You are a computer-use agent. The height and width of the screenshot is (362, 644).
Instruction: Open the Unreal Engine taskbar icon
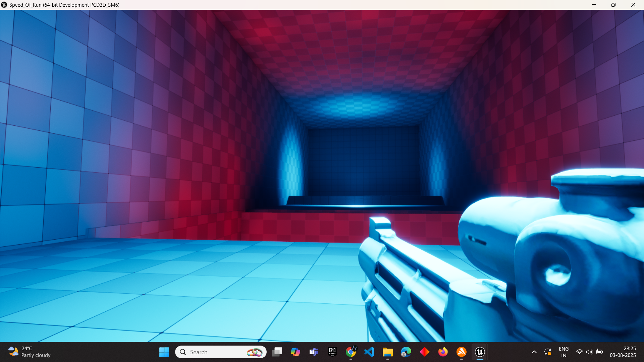tap(480, 352)
